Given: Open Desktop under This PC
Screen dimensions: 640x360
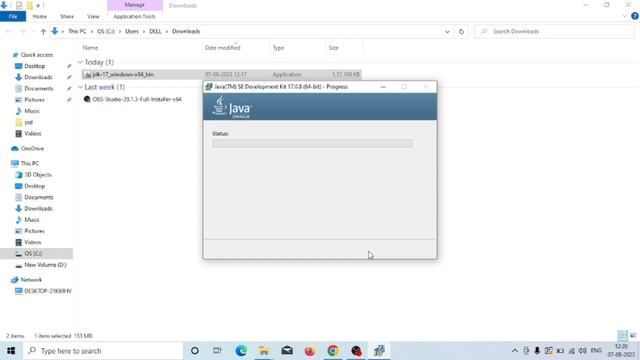Looking at the screenshot, I should click(34, 186).
